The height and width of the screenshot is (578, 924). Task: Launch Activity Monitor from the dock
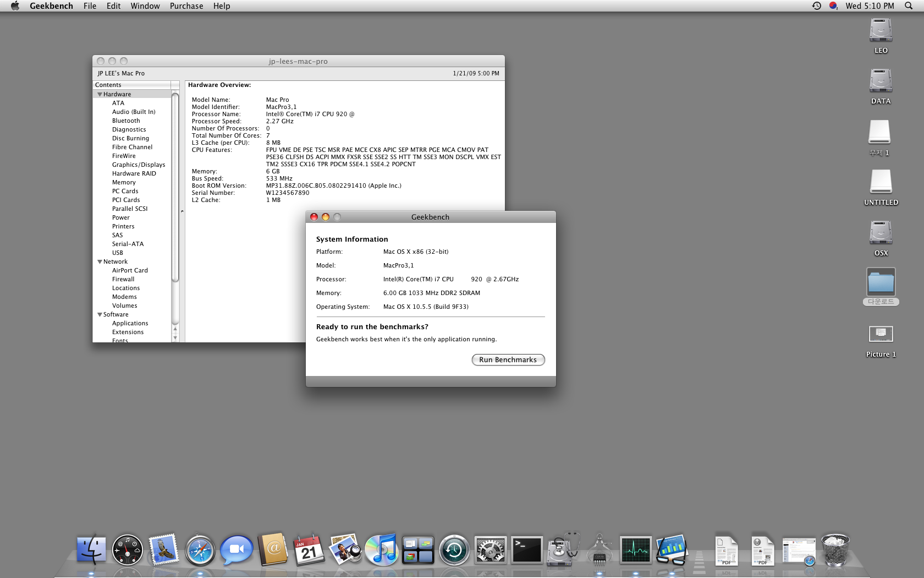[636, 550]
